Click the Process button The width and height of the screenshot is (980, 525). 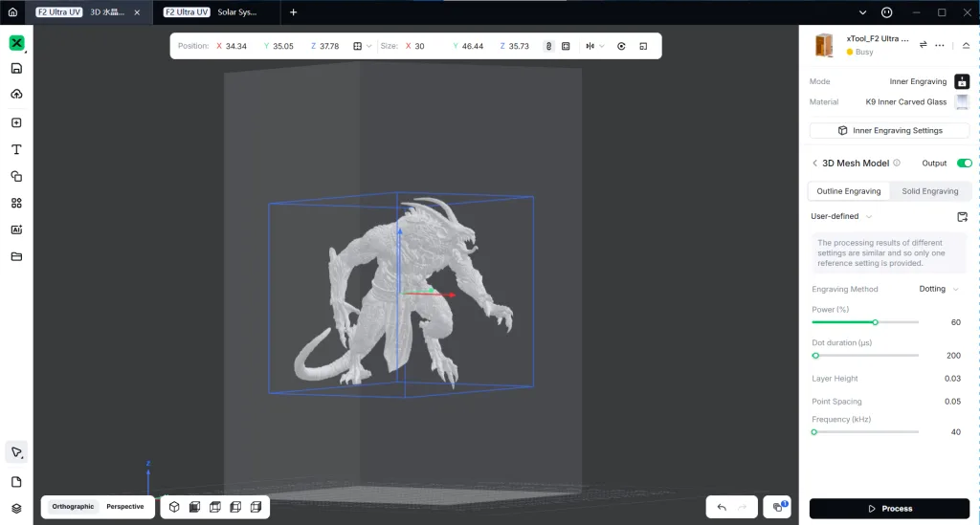[889, 509]
